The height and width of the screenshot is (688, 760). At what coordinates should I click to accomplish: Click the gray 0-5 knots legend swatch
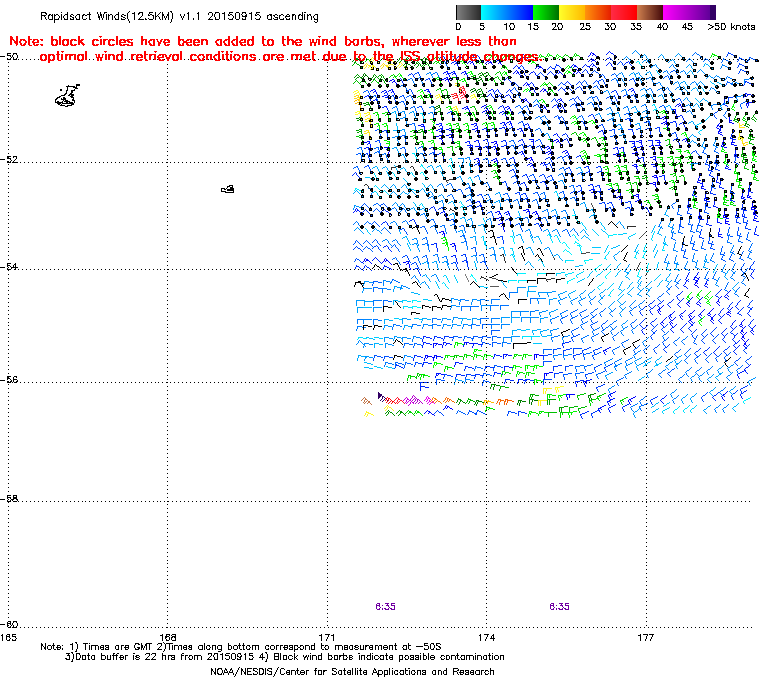pyautogui.click(x=468, y=12)
